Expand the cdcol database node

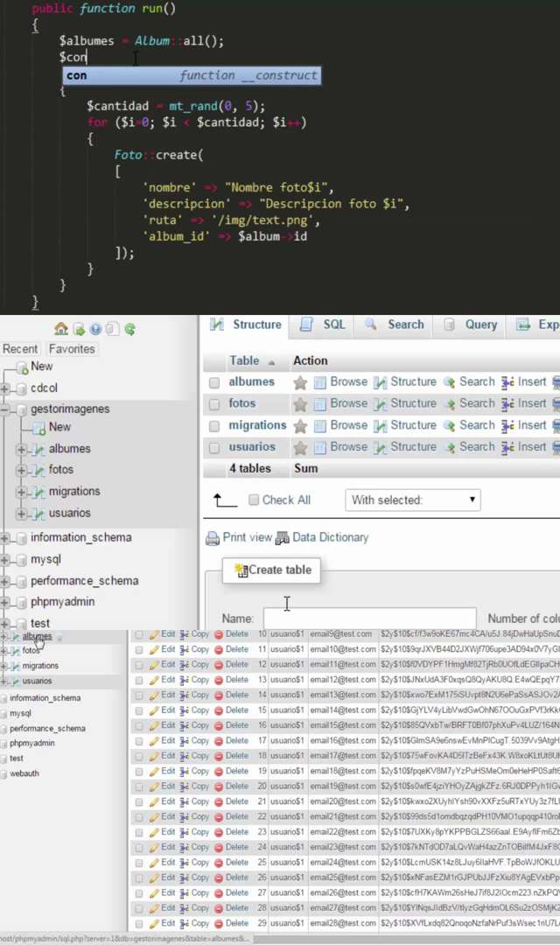[5, 388]
